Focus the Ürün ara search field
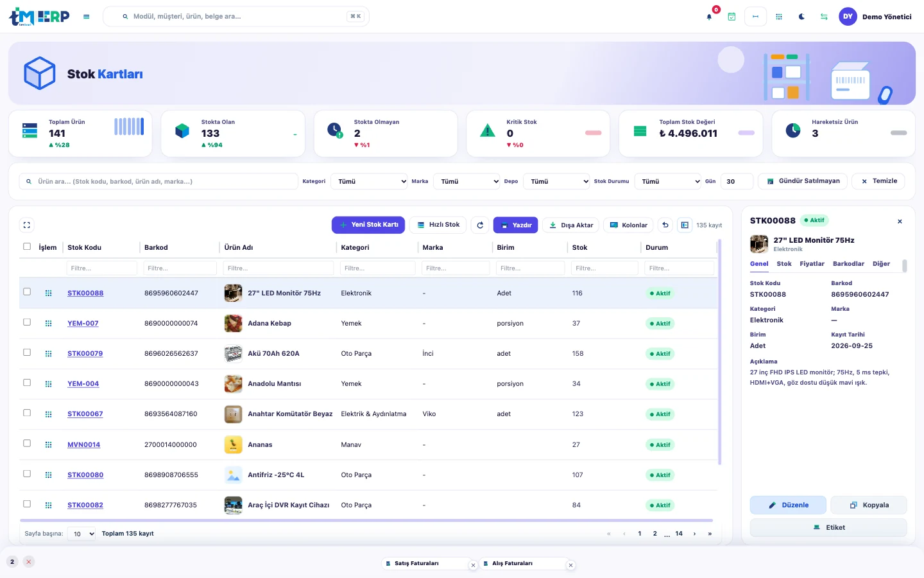The width and height of the screenshot is (924, 578). tap(158, 182)
